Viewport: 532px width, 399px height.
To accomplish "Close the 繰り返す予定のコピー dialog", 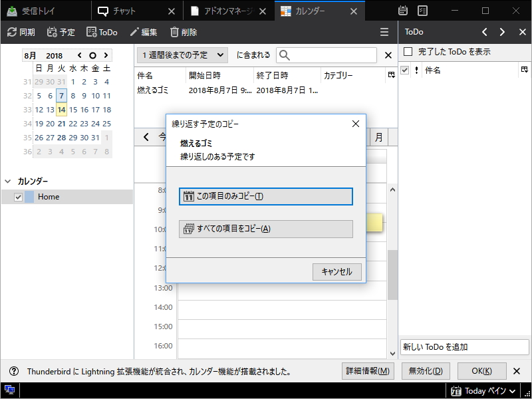I will (x=356, y=124).
